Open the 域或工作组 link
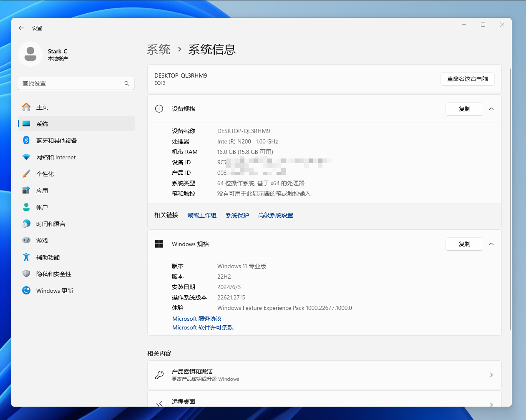This screenshot has width=526, height=420. [x=202, y=215]
